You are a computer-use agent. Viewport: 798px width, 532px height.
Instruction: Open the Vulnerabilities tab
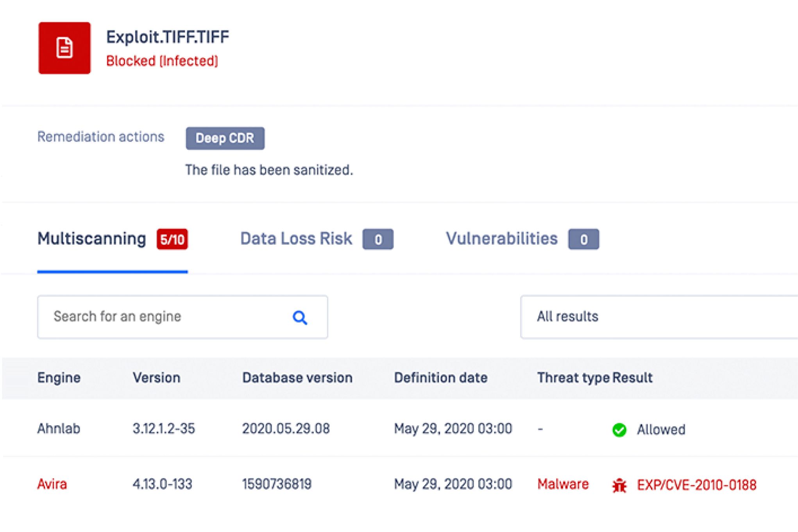502,238
